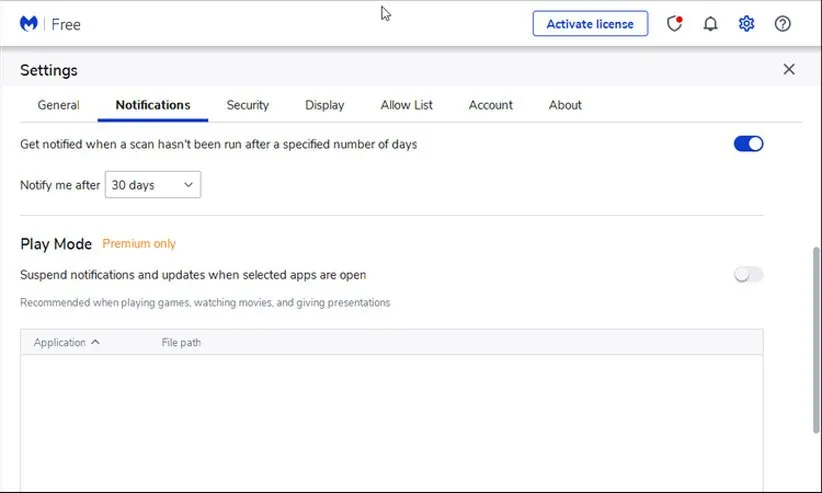822x493 pixels.
Task: Sort by the Application column header
Action: pos(66,342)
